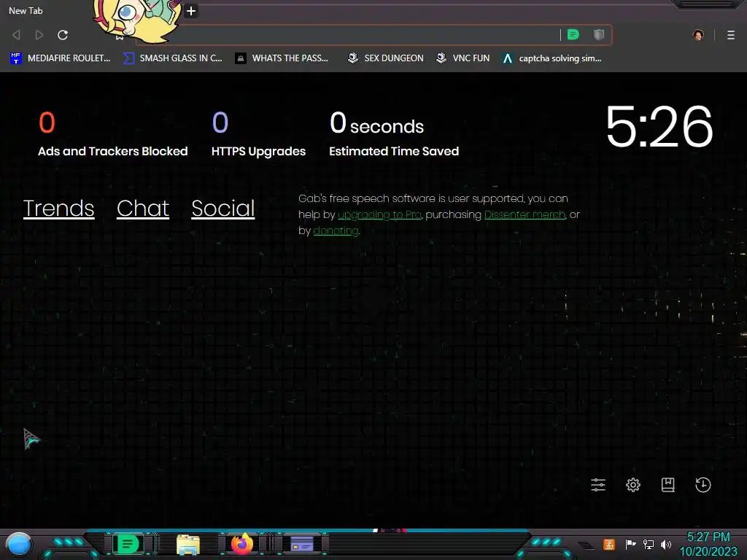The image size is (747, 560).
Task: Open the network tray icon
Action: (648, 544)
